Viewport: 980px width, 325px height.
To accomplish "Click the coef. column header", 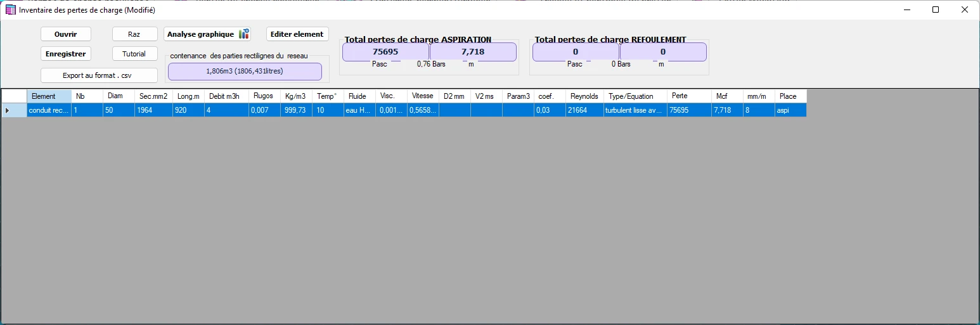I will click(550, 96).
